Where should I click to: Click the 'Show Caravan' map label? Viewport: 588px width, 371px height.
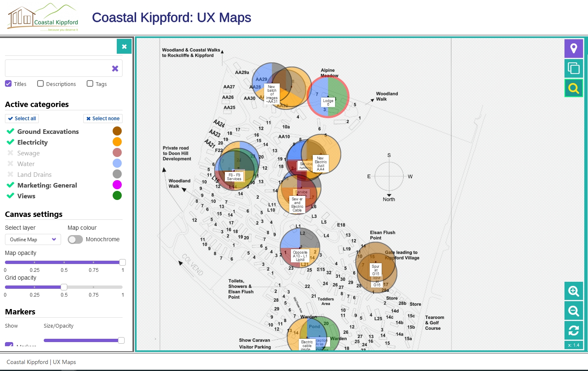tap(254, 340)
